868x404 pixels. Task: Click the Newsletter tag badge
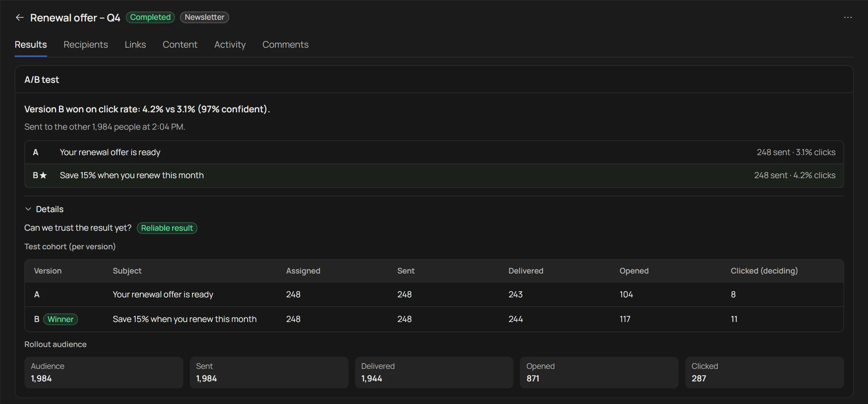tap(204, 17)
